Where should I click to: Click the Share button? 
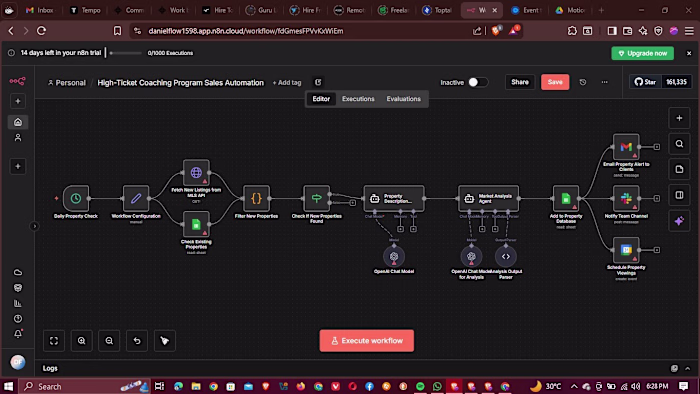(520, 82)
